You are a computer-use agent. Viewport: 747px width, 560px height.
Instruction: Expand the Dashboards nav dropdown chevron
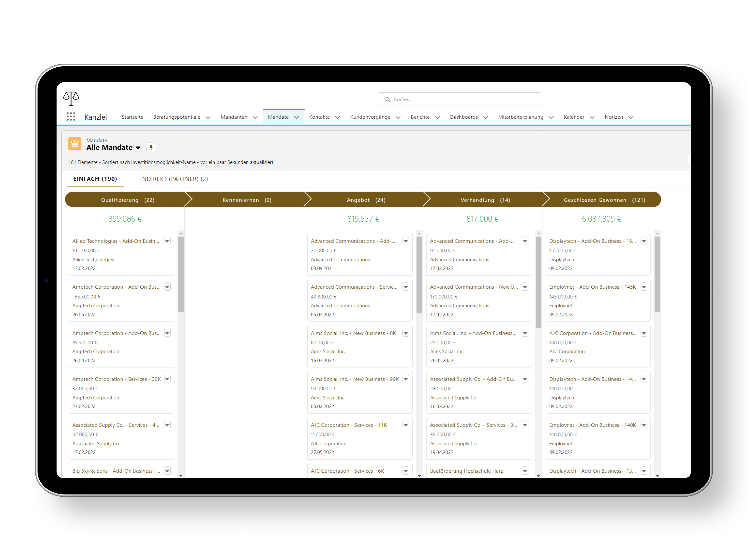[486, 117]
